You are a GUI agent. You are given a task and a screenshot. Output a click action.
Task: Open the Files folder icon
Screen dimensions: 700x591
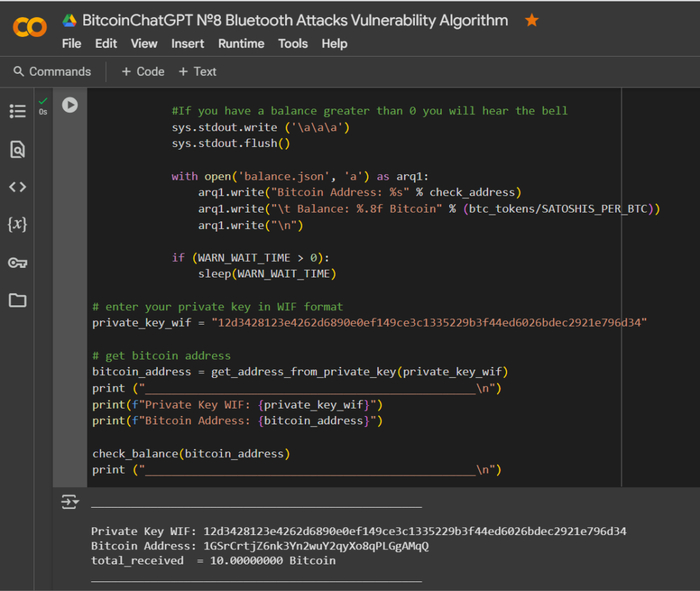tap(17, 300)
